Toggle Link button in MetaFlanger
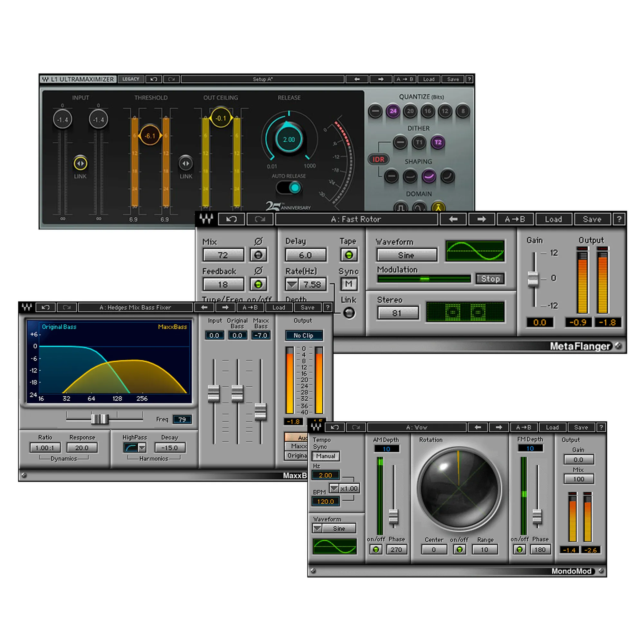This screenshot has width=644, height=644. click(x=349, y=313)
